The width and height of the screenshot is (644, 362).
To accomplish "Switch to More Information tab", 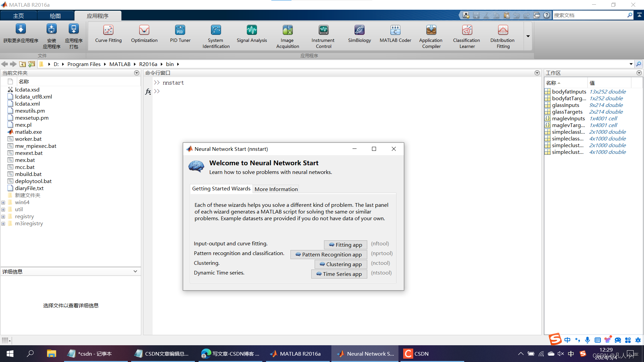I will click(276, 189).
